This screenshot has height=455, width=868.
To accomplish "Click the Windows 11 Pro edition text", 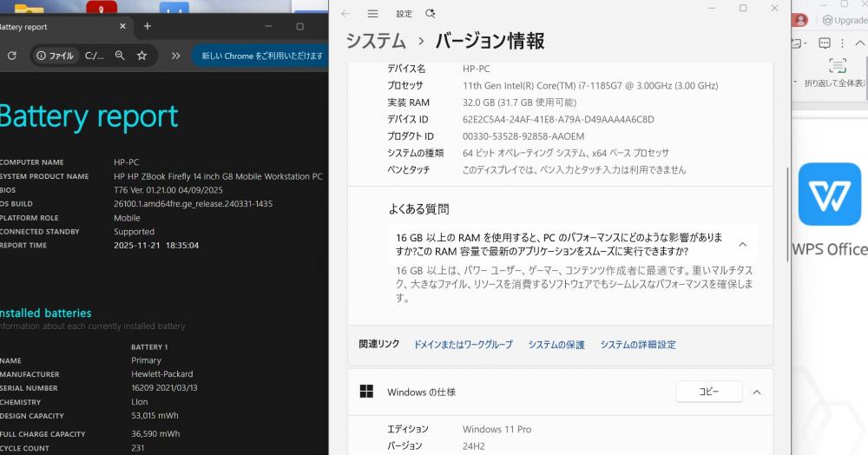I will point(496,429).
